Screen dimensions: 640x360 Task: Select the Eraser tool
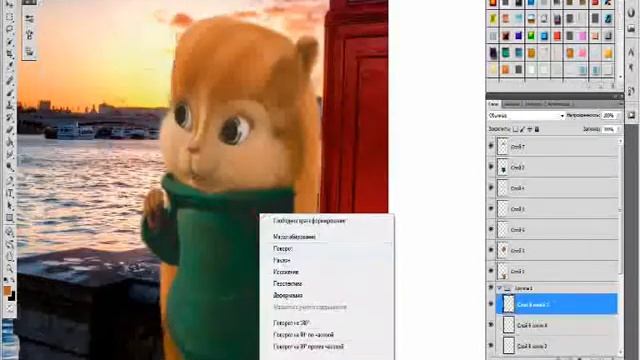(x=10, y=130)
